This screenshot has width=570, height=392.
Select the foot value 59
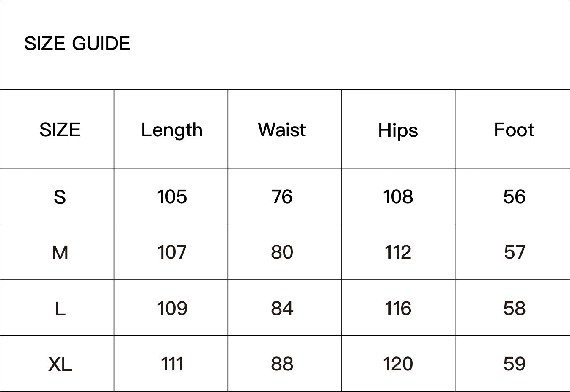click(514, 364)
